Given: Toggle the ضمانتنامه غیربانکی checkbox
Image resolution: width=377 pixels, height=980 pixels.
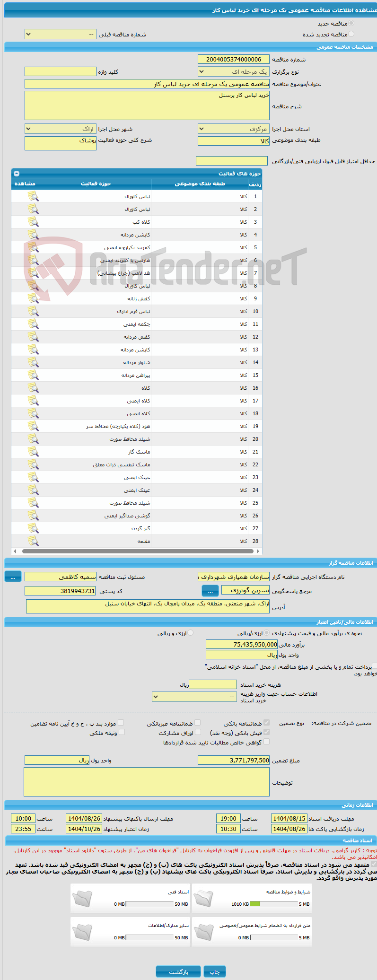Looking at the screenshot, I should pos(198,723).
